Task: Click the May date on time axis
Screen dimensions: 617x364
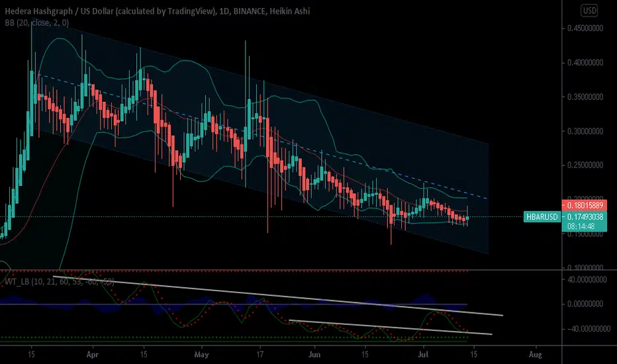Action: pyautogui.click(x=201, y=355)
